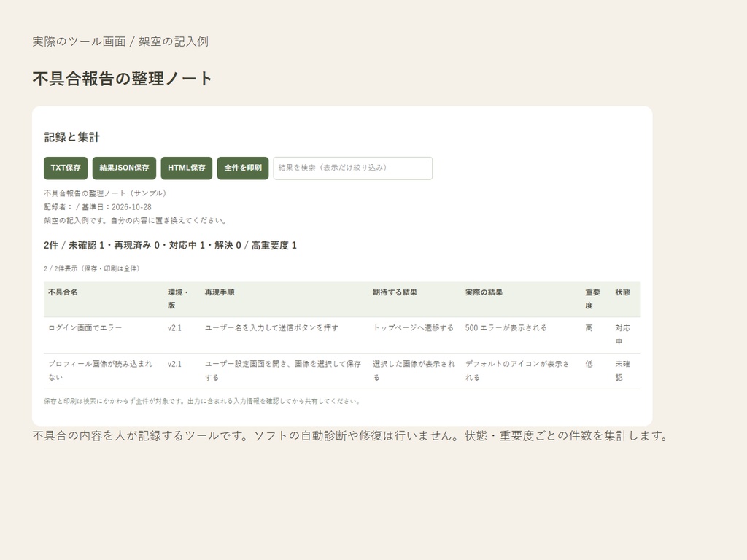Click the 不具合報告の整理ノート page title
Screen dimensions: 747x560
point(122,79)
